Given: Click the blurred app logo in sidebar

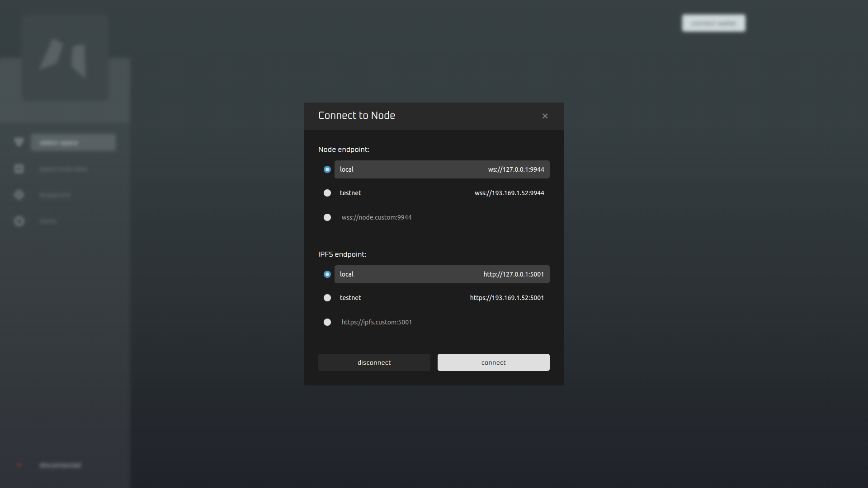Looking at the screenshot, I should pyautogui.click(x=65, y=58).
